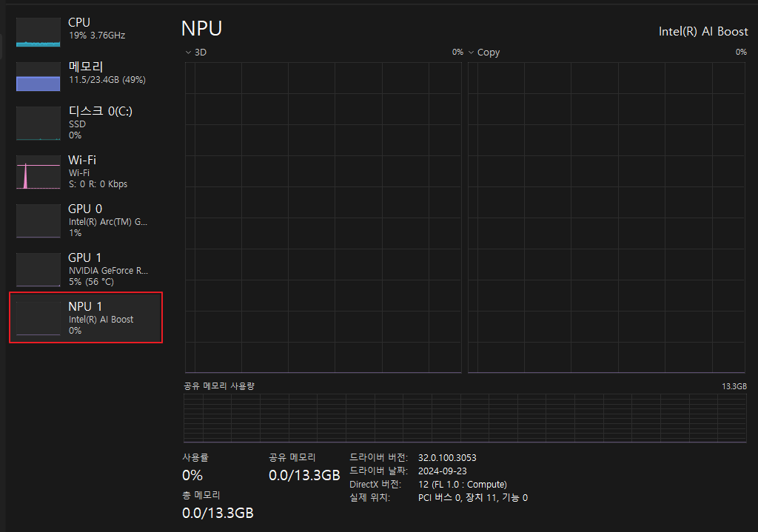The height and width of the screenshot is (532, 758).
Task: Click the CPU mini graph thumbnail in sidebar
Action: (x=38, y=31)
